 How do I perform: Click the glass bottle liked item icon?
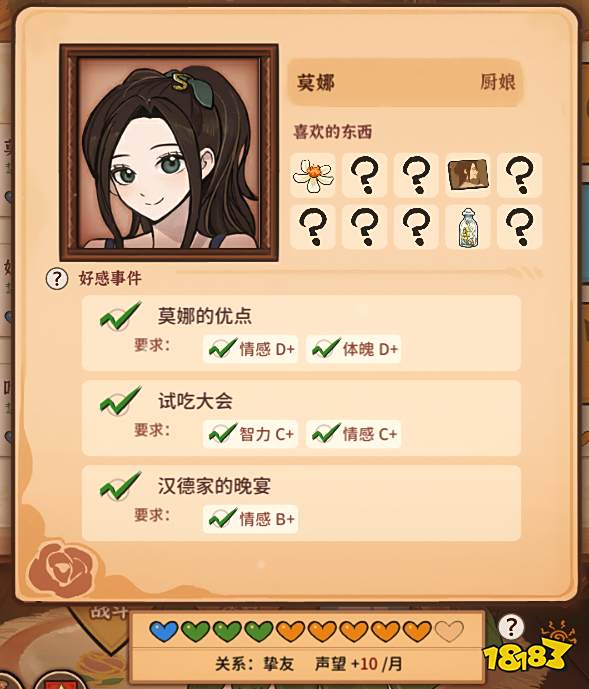468,227
